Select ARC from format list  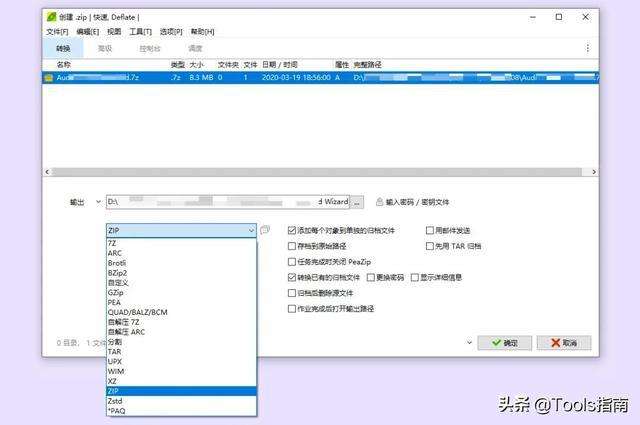[181, 253]
